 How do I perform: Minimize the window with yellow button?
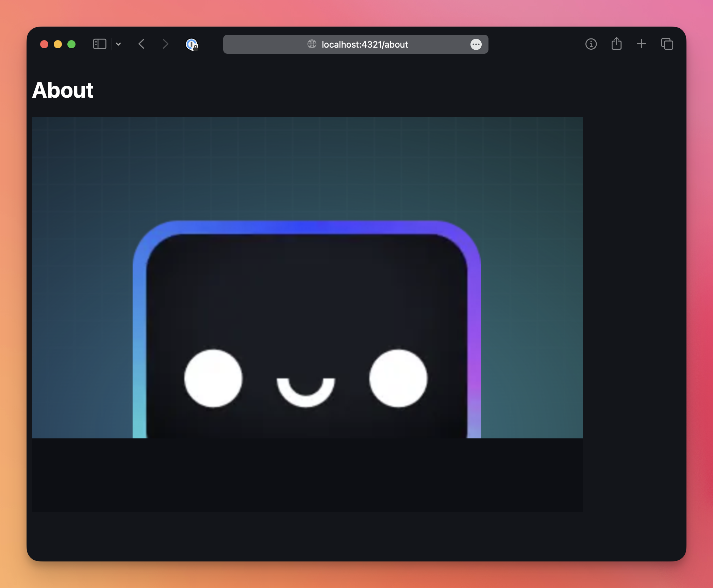tap(58, 44)
